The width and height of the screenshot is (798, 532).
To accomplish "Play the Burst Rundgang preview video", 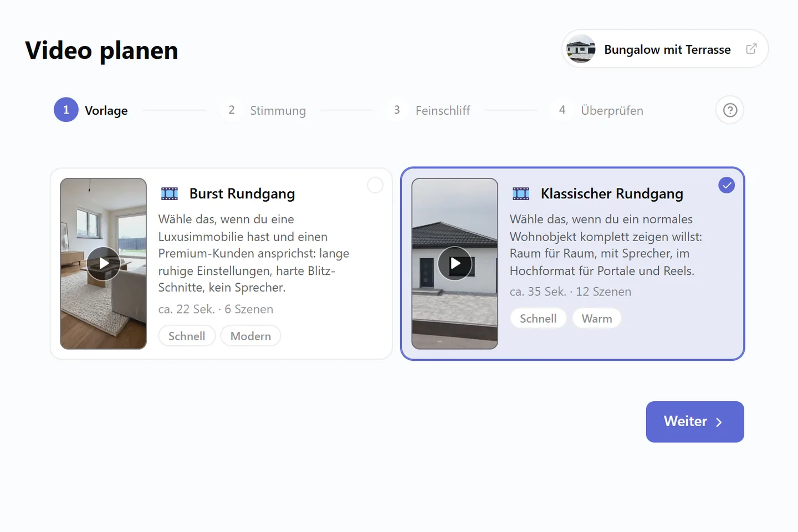I will coord(104,263).
